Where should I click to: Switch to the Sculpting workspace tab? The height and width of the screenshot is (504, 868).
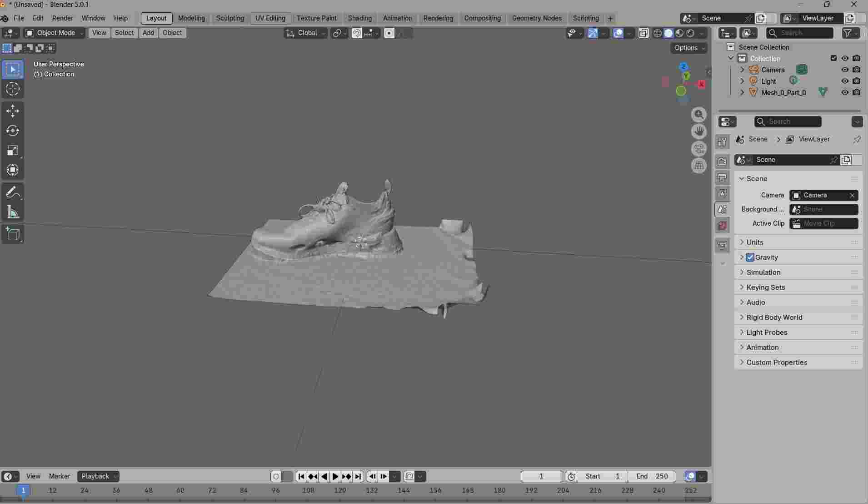tap(230, 18)
